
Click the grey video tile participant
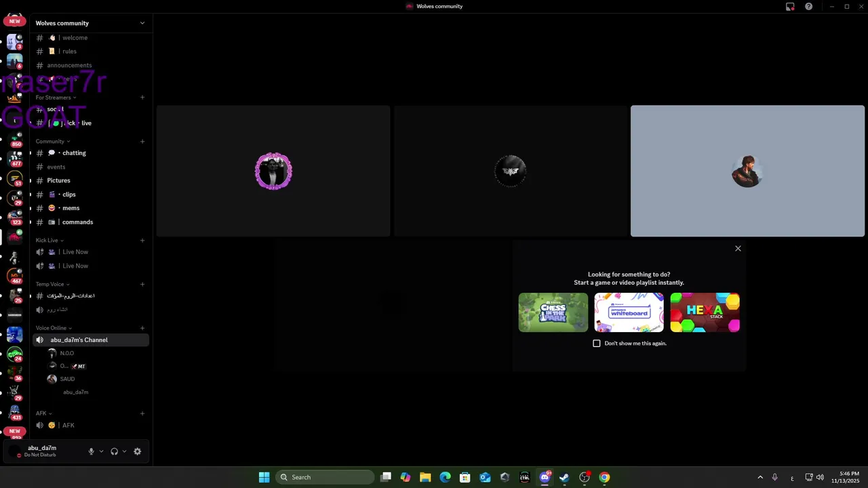click(747, 171)
